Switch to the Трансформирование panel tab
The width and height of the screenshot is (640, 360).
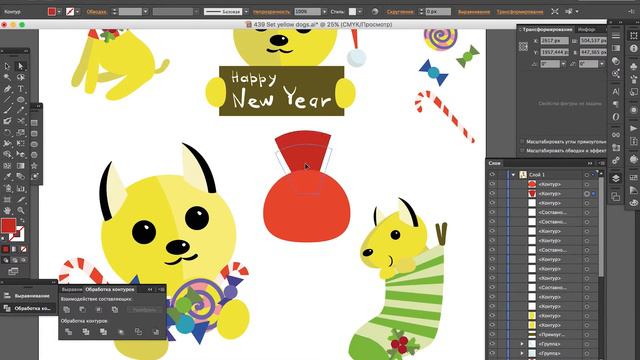coord(547,29)
